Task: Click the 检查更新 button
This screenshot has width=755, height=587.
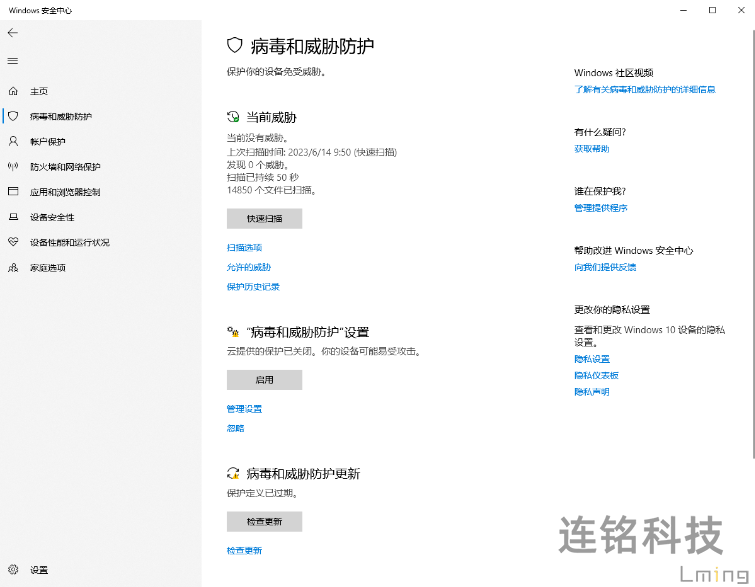Action: [x=264, y=522]
